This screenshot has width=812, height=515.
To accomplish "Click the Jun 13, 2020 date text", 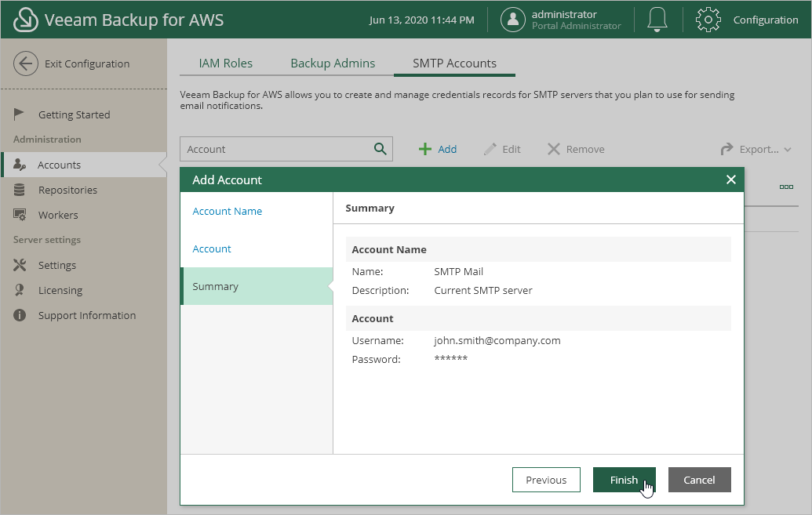I will coord(421,20).
